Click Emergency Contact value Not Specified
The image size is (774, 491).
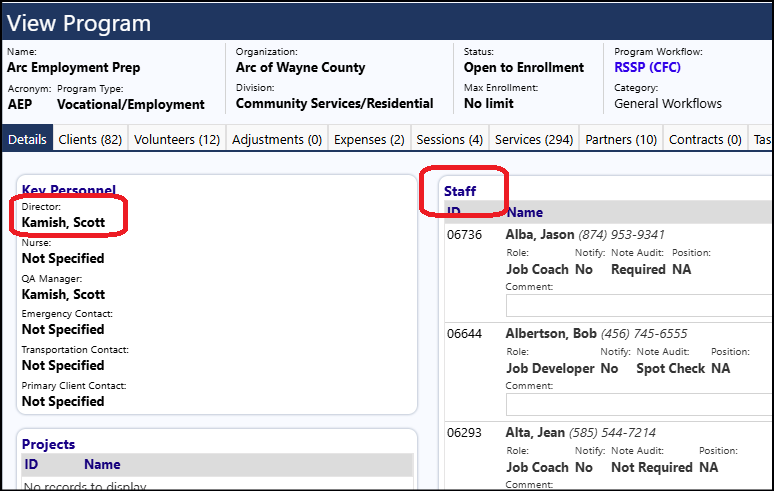[x=63, y=329]
